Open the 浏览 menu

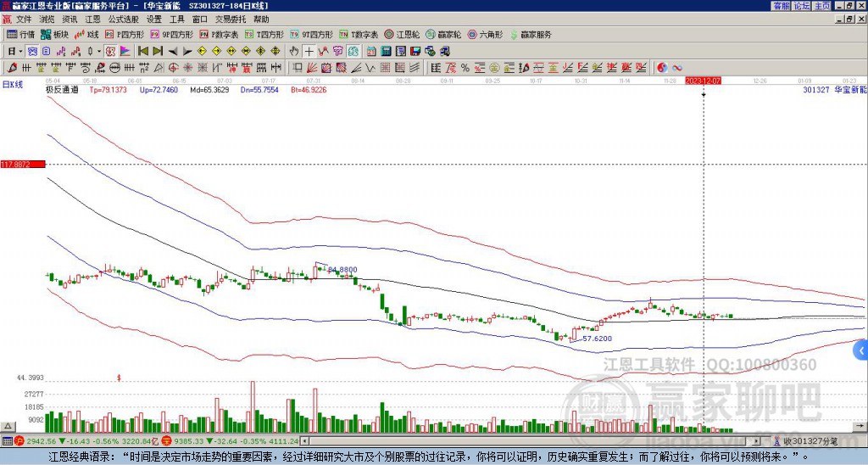(47, 20)
